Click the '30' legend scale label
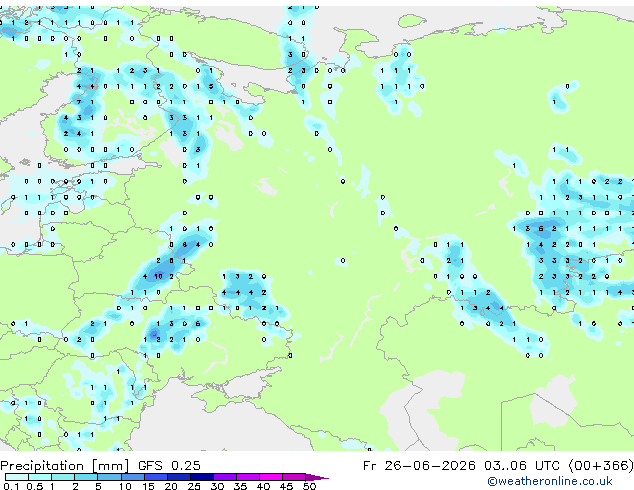Image resolution: width=634 pixels, height=490 pixels. (217, 486)
